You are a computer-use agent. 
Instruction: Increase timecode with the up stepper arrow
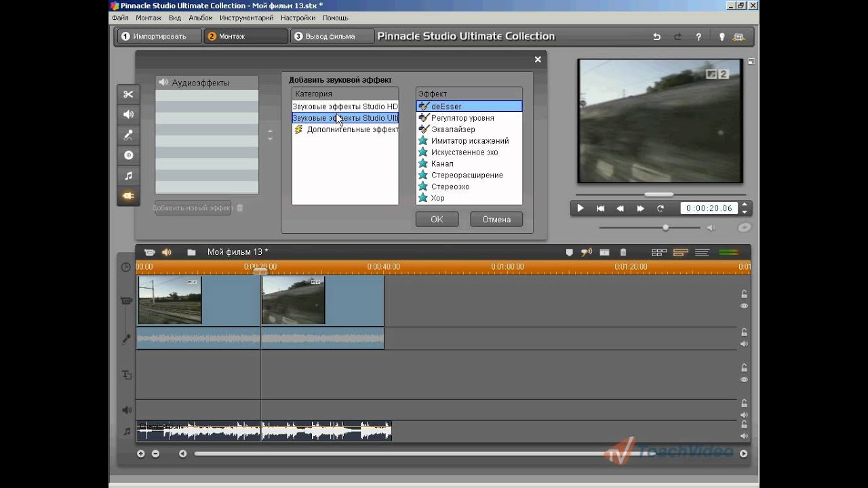[x=745, y=205]
